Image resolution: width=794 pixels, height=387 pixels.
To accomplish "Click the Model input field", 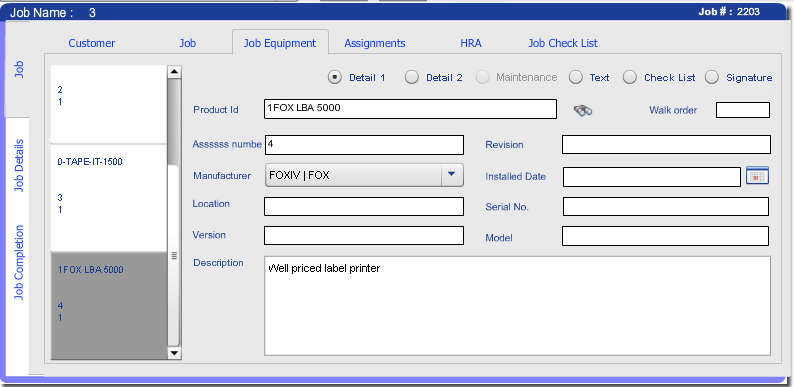I will coord(665,236).
